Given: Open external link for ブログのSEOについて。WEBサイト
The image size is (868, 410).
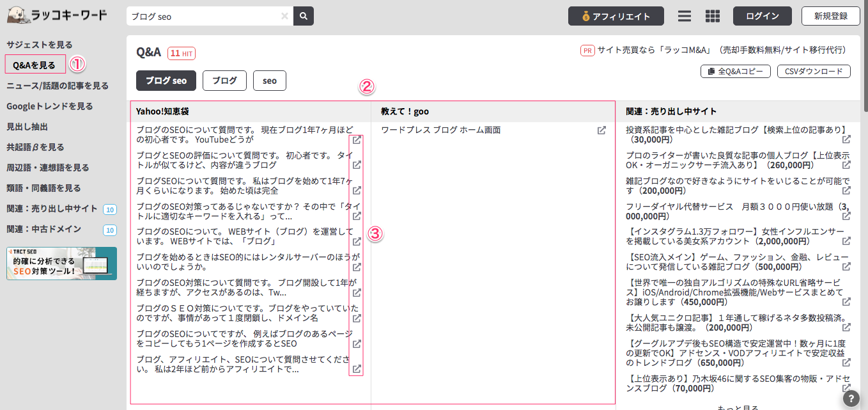Looking at the screenshot, I should [357, 242].
